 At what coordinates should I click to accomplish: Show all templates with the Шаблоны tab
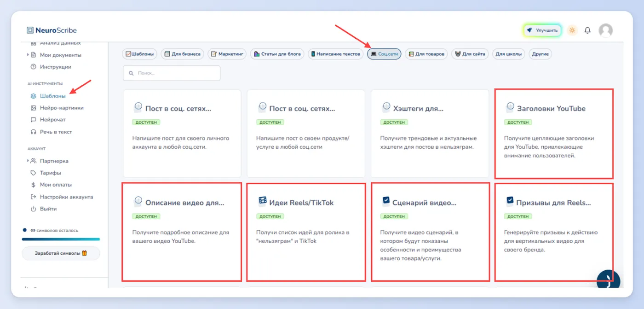pyautogui.click(x=140, y=54)
